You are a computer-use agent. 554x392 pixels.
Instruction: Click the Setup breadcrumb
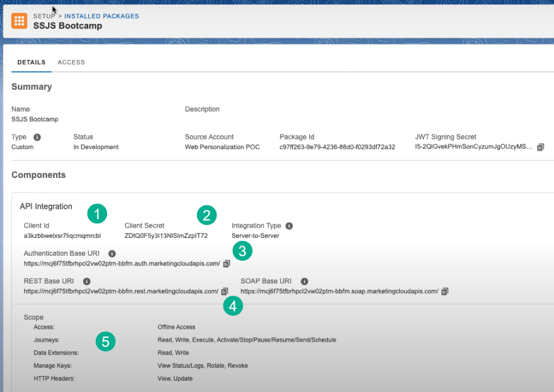pyautogui.click(x=44, y=16)
